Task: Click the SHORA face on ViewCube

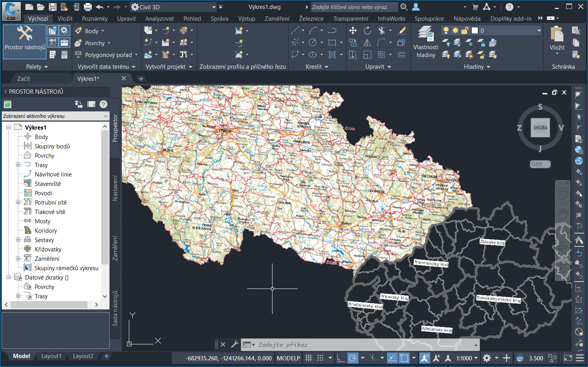Action: (540, 128)
